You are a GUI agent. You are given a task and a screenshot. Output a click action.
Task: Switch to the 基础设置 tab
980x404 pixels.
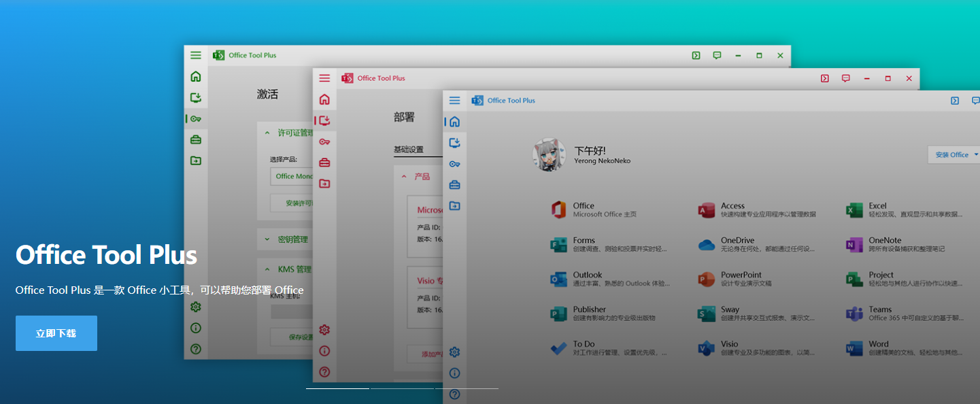(x=408, y=150)
